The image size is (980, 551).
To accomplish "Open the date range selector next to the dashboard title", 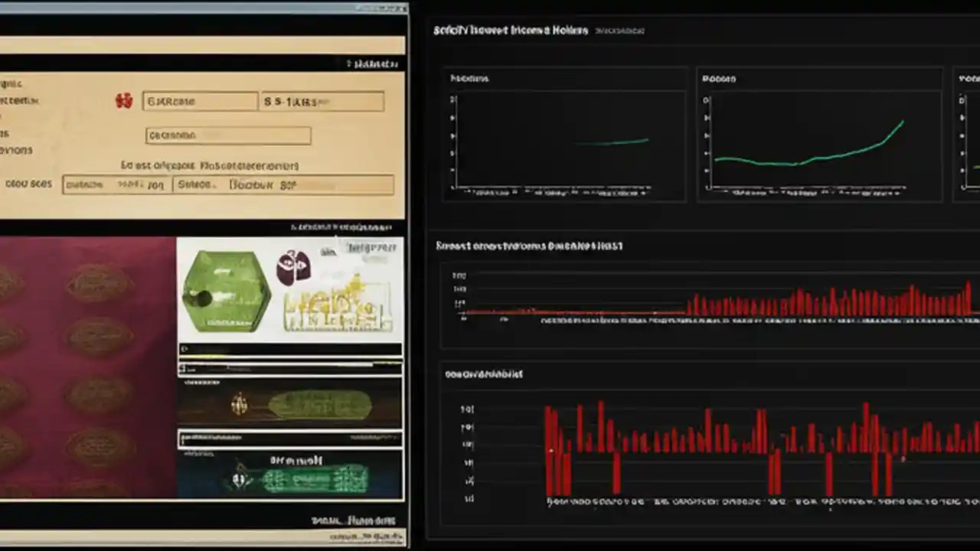I will 619,31.
